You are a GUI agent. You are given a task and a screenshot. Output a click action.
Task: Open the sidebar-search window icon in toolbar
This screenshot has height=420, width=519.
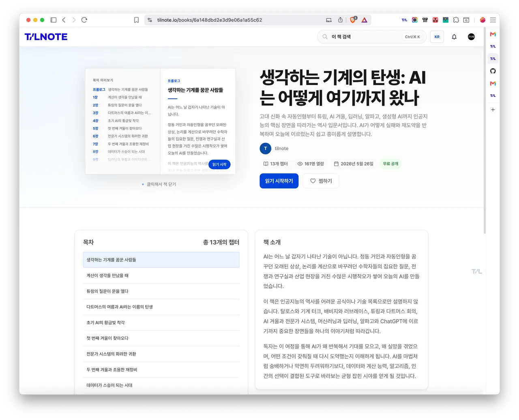pyautogui.click(x=466, y=20)
